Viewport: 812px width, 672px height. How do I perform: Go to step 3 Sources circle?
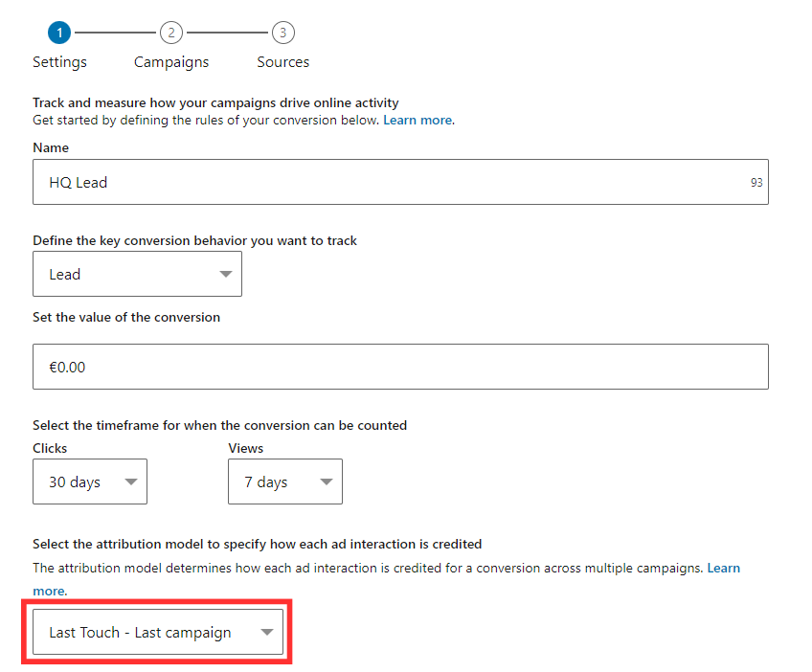282,33
